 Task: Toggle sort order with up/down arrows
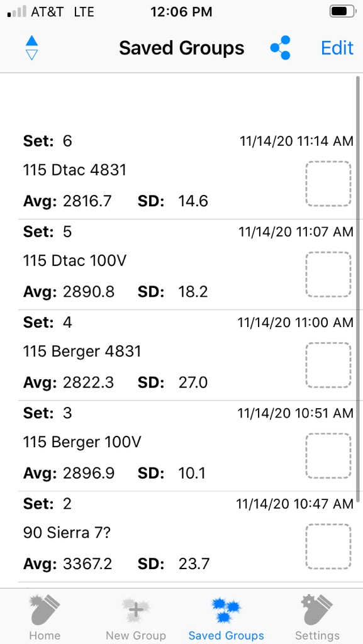31,48
